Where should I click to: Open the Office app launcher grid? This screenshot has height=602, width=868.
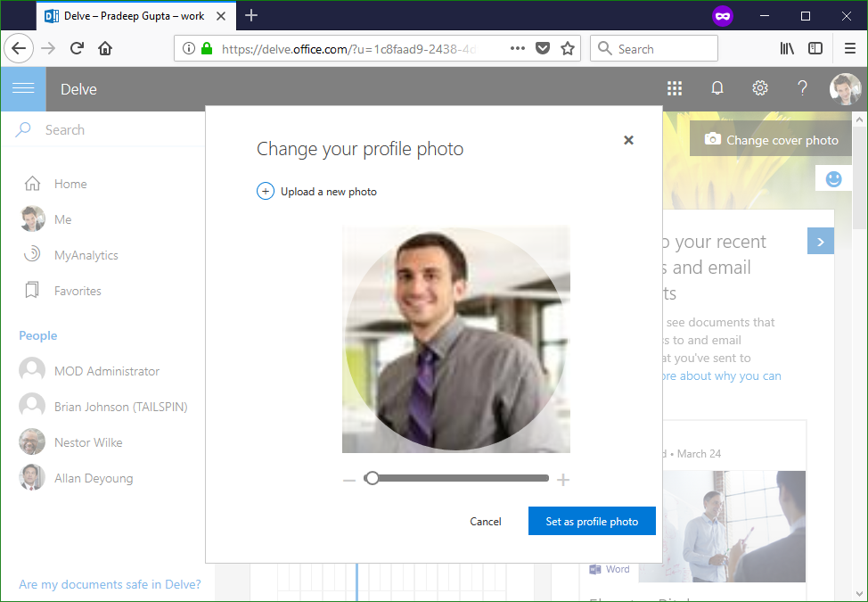tap(675, 88)
